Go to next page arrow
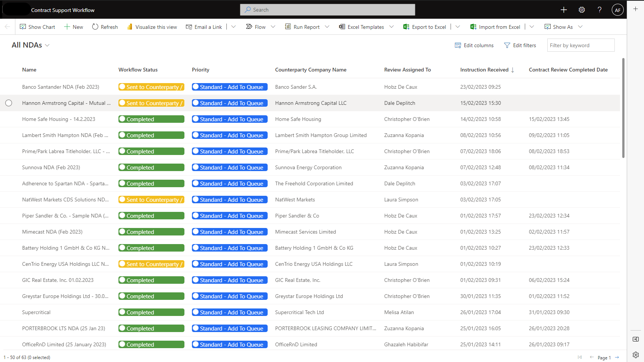Screen dimensions: 644x362 617,357
